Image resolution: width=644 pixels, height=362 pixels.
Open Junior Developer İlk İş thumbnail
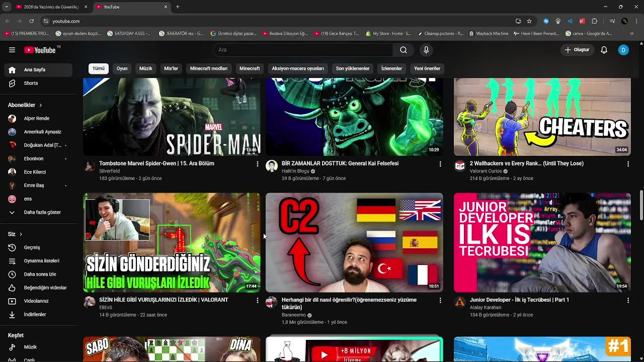click(542, 242)
